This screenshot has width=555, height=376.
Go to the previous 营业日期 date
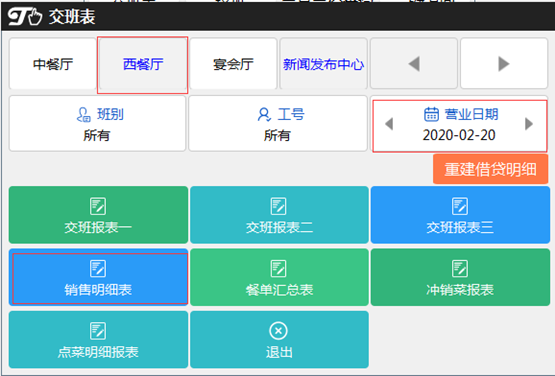[x=389, y=124]
